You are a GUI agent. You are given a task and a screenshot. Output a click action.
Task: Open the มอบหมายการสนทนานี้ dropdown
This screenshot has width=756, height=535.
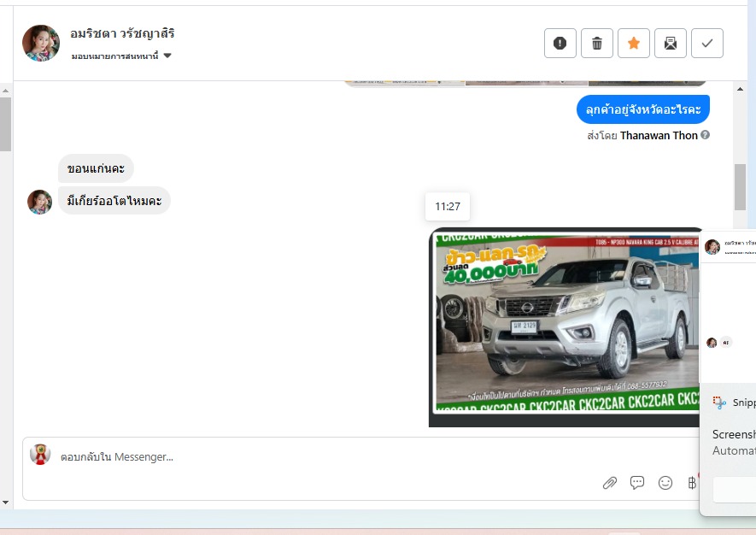pos(121,56)
